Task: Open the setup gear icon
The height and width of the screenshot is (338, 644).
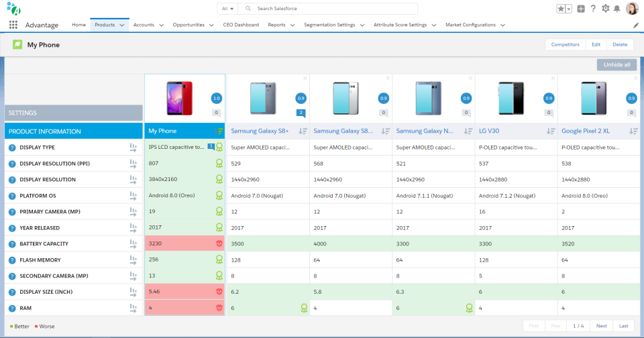Action: (605, 9)
